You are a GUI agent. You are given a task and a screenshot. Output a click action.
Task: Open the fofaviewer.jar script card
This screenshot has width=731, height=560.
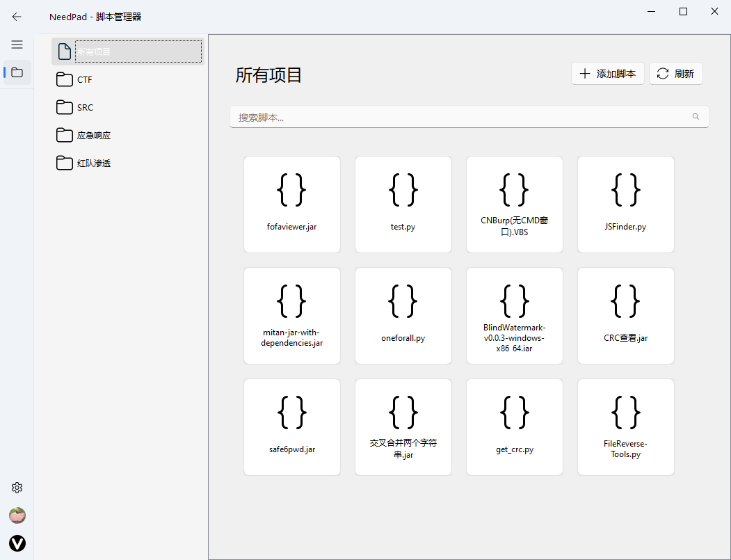click(x=292, y=205)
